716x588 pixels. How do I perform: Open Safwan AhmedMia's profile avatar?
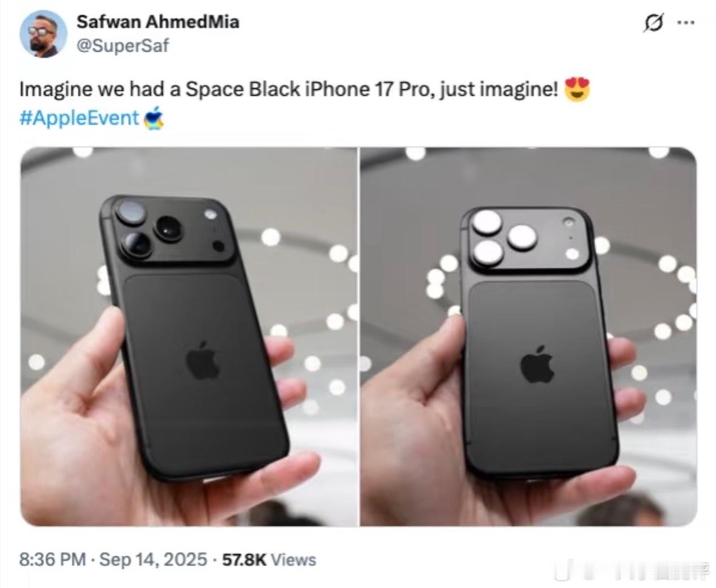tap(44, 34)
